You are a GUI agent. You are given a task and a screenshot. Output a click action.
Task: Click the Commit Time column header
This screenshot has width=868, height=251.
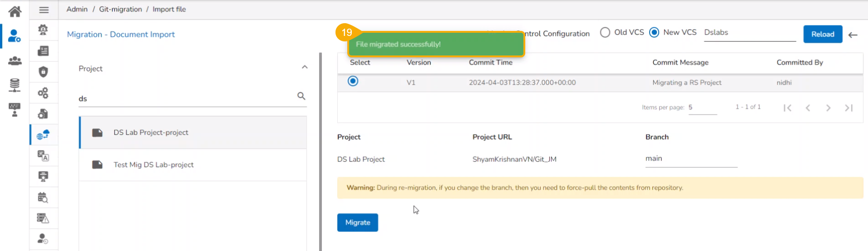490,62
